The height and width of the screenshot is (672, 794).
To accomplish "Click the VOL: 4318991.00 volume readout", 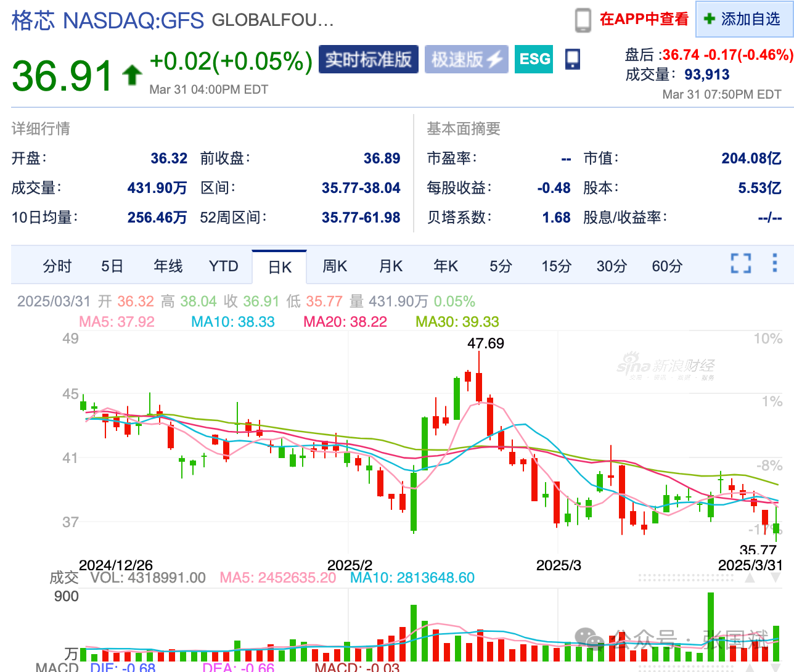I will pyautogui.click(x=148, y=578).
